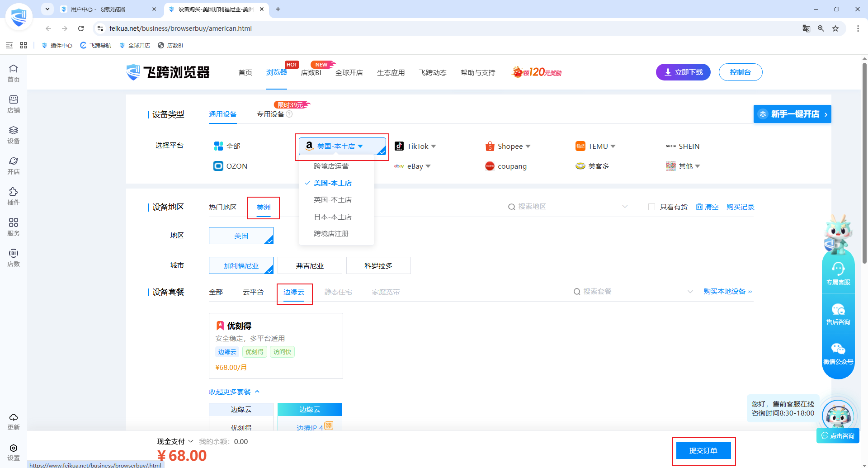This screenshot has height=468, width=868.
Task: Click the 清空 link
Action: (x=707, y=207)
